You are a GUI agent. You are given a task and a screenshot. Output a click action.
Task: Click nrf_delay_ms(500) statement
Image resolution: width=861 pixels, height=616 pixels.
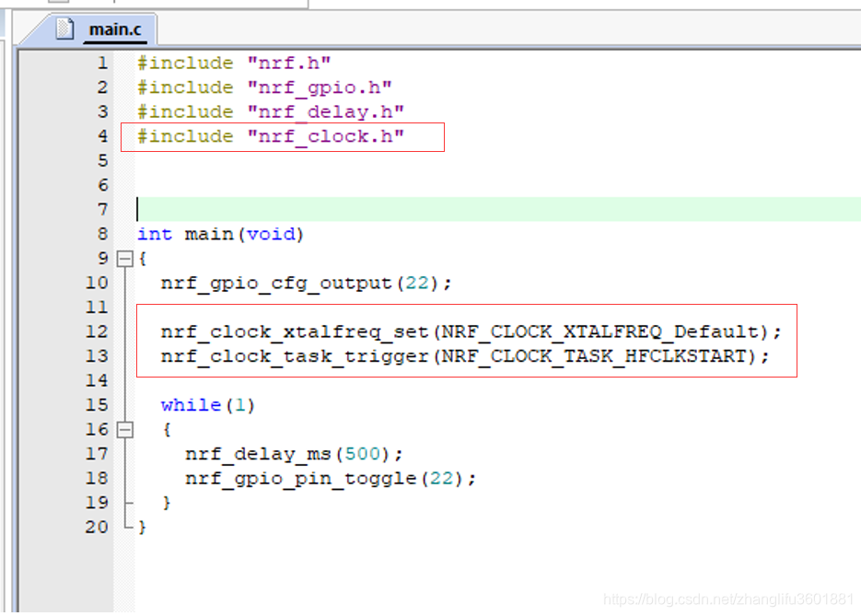(294, 454)
